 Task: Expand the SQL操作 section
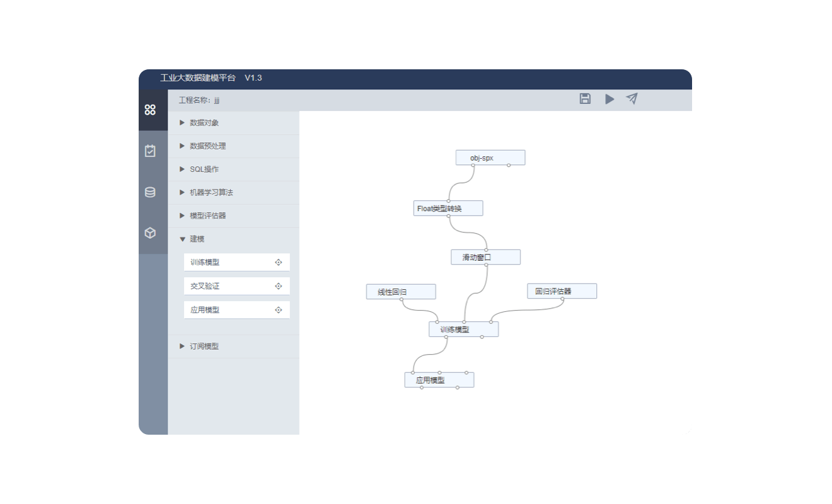[x=234, y=169]
